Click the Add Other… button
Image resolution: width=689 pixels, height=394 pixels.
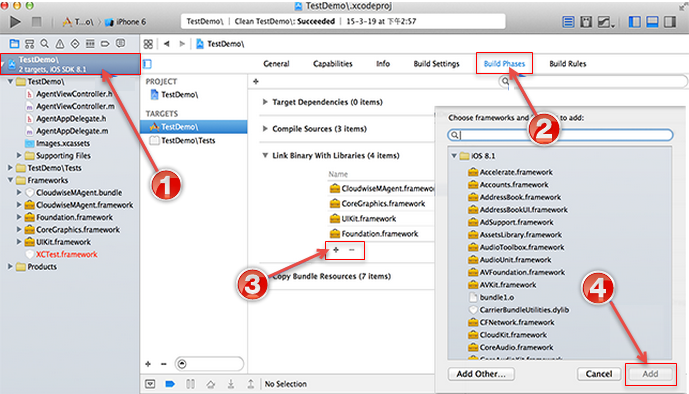[481, 374]
